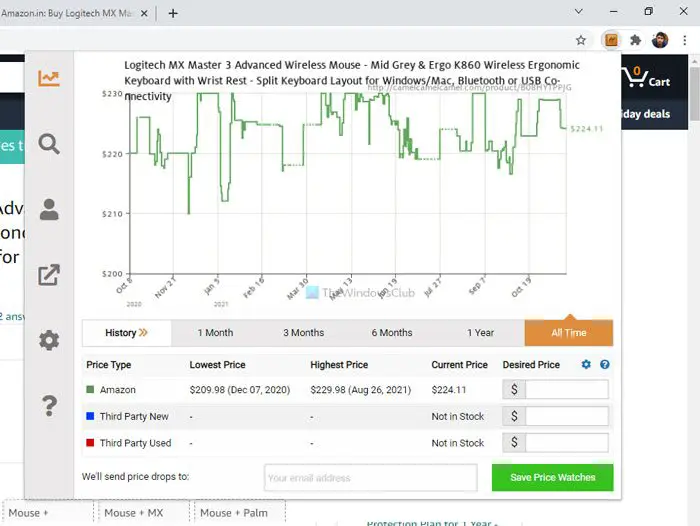Click the Current Price column header
Screen dimensions: 700x526
tap(459, 365)
